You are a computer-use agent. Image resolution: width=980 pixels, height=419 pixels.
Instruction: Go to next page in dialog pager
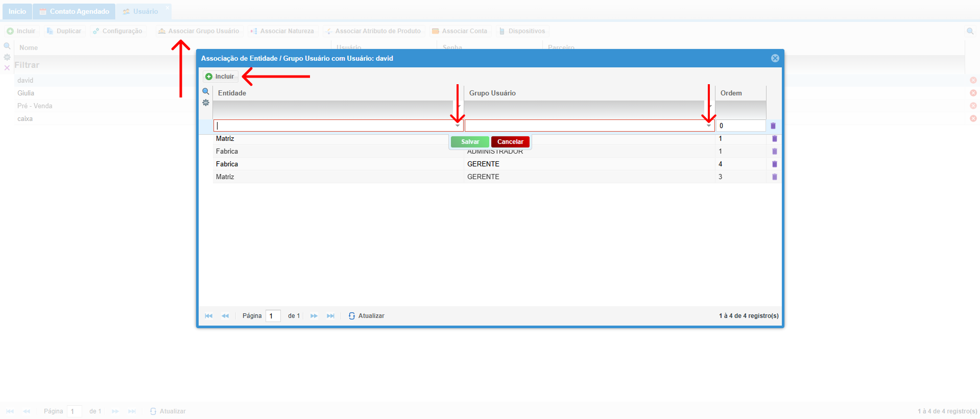(314, 316)
